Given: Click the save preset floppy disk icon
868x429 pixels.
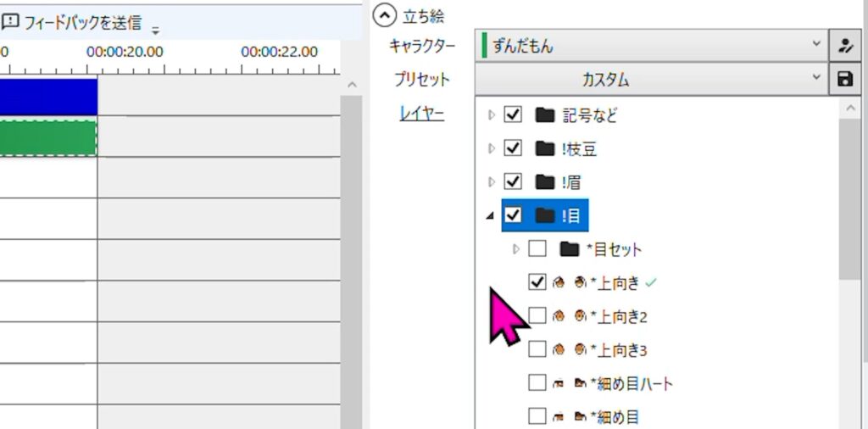Looking at the screenshot, I should (x=844, y=80).
